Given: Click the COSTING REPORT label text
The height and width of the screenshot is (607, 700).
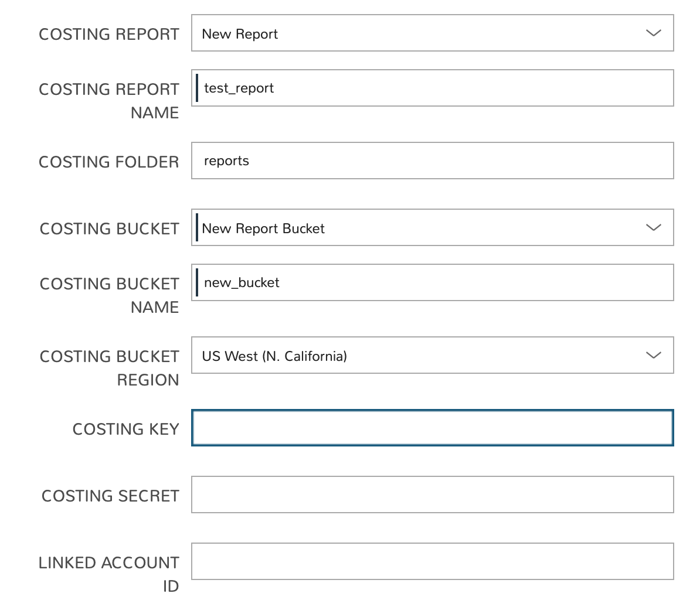Looking at the screenshot, I should click(109, 35).
